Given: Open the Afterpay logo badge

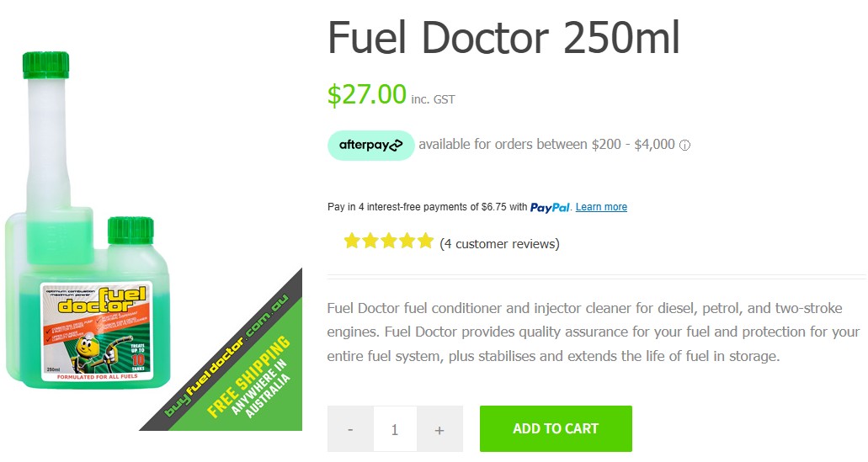Looking at the screenshot, I should 371,146.
